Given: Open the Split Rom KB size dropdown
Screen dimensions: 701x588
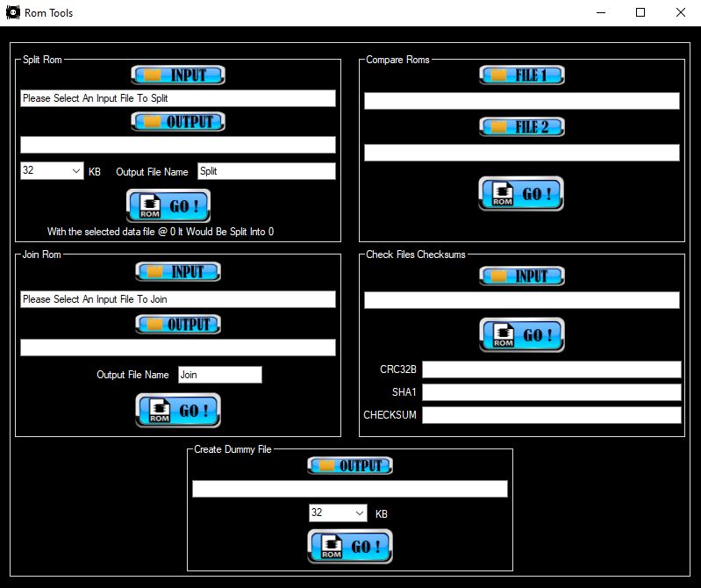Looking at the screenshot, I should coord(52,171).
